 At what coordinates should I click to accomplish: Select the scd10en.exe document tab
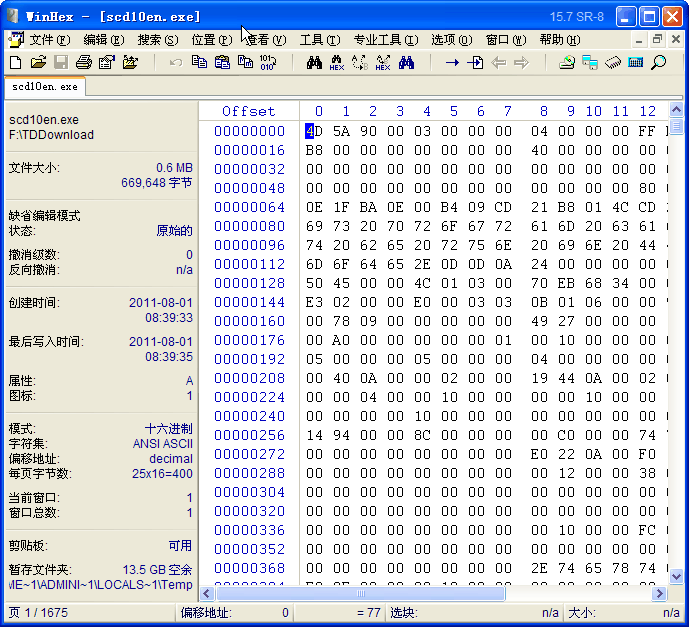click(45, 87)
